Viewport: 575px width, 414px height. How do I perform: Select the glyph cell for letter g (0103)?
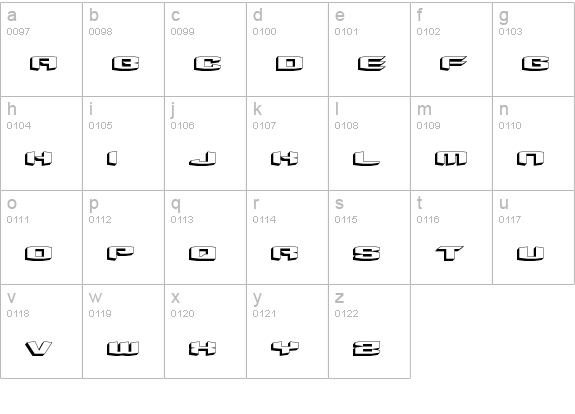pyautogui.click(x=534, y=50)
